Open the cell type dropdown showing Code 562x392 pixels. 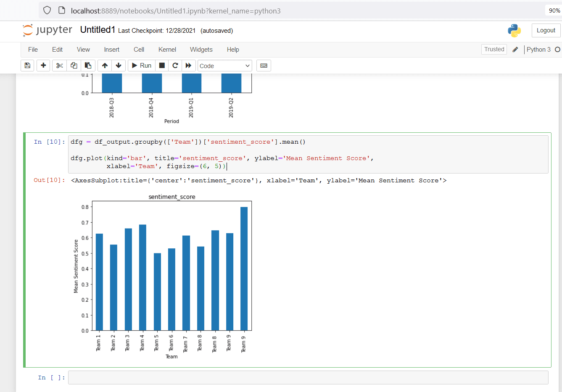224,65
